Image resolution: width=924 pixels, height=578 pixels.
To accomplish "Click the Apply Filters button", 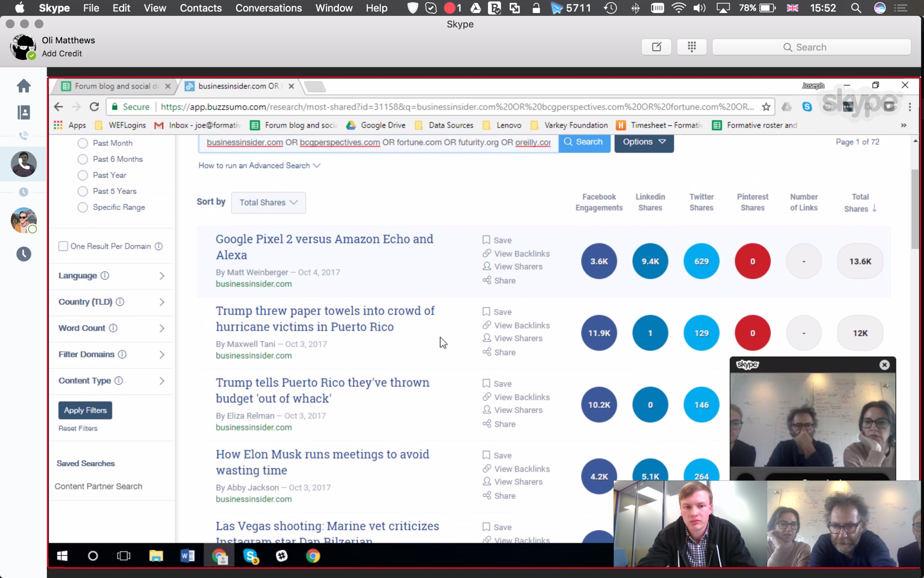I will 85,410.
